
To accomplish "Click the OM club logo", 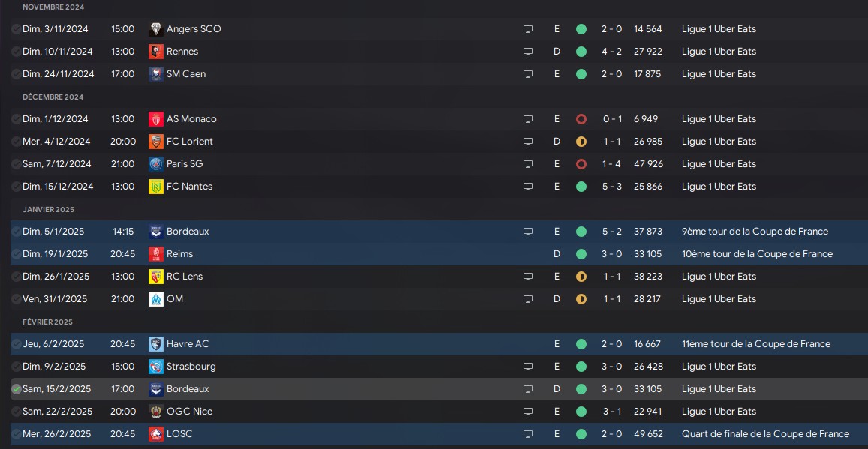I will click(x=155, y=299).
